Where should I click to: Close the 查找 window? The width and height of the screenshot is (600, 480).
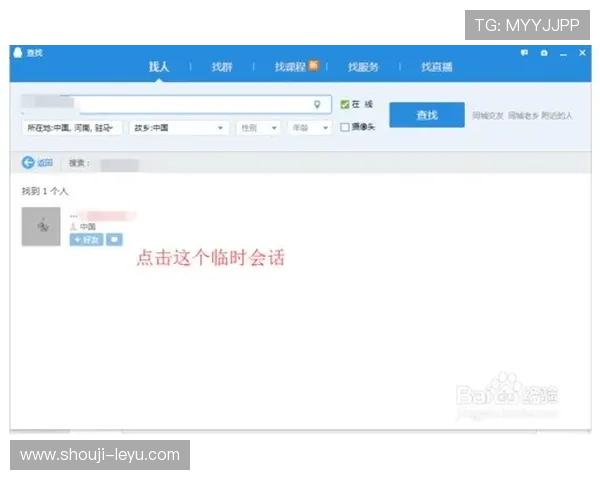(582, 53)
